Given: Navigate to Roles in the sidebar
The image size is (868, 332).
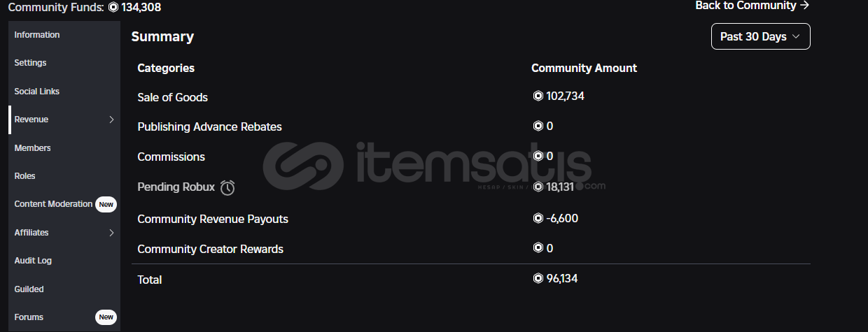Looking at the screenshot, I should pyautogui.click(x=25, y=176).
